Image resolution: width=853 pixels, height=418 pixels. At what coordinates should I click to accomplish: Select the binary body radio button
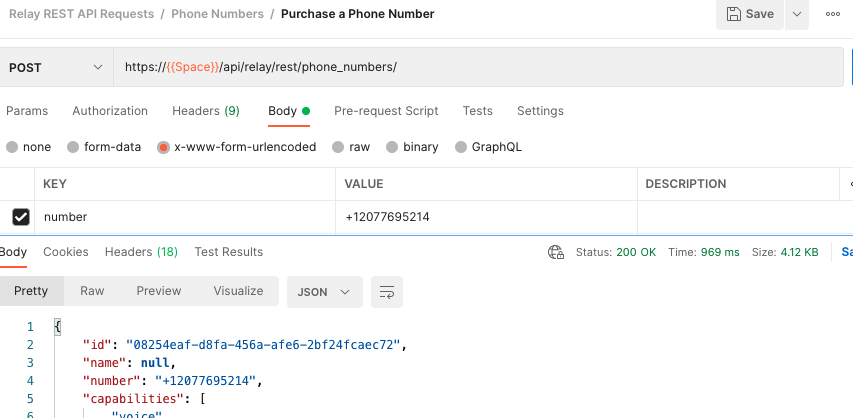(392, 147)
